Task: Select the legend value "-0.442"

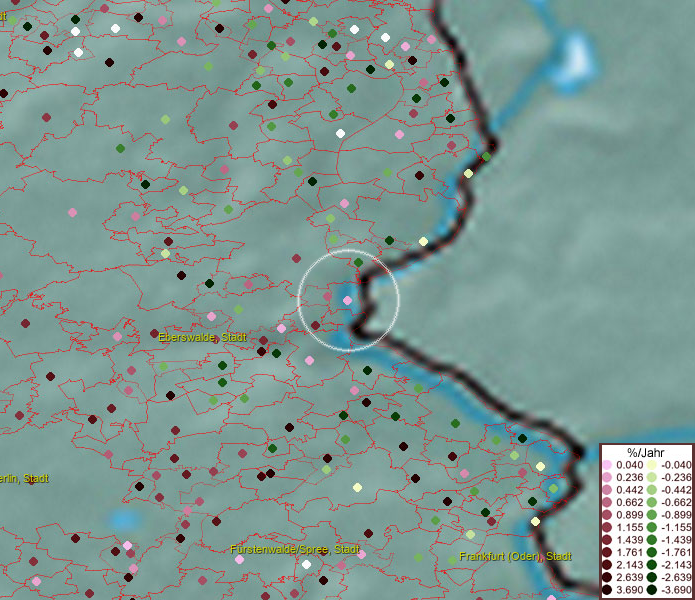Action: tap(676, 490)
